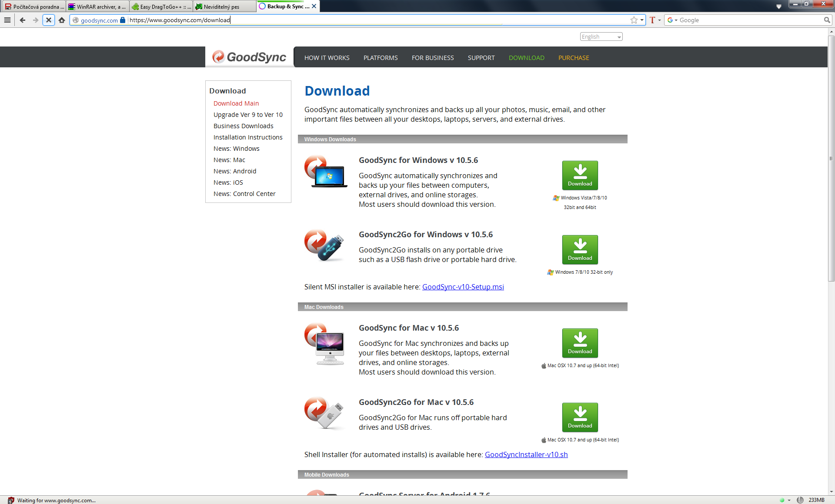Open the tab list arrow in the title bar
This screenshot has width=835, height=504.
click(778, 7)
